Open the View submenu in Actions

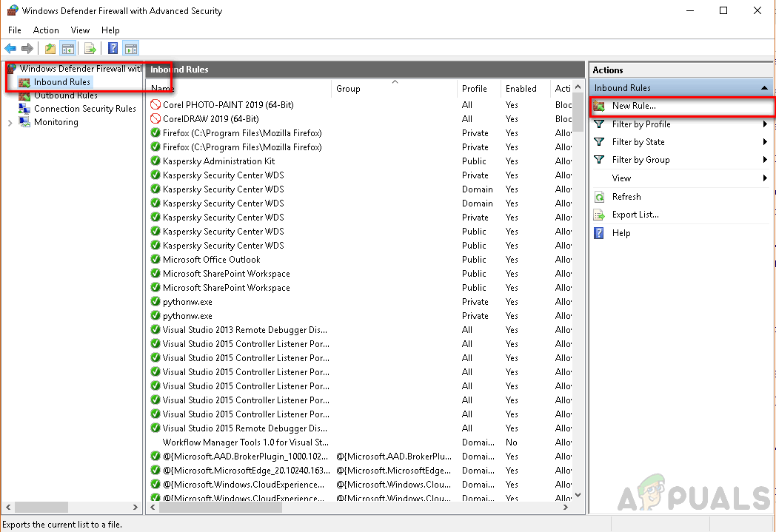621,178
